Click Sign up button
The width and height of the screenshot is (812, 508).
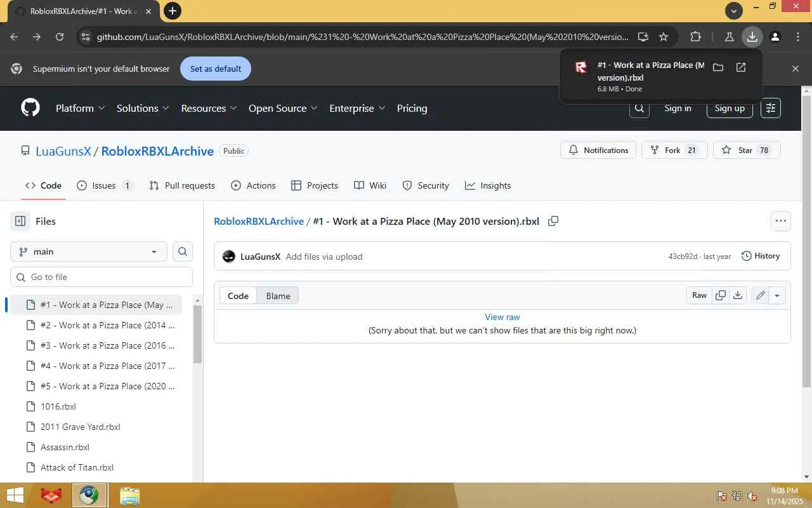tap(730, 108)
